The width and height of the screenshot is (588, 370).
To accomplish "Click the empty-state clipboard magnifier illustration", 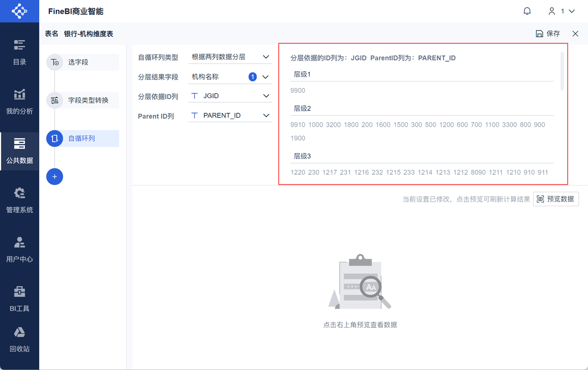I will tap(360, 282).
